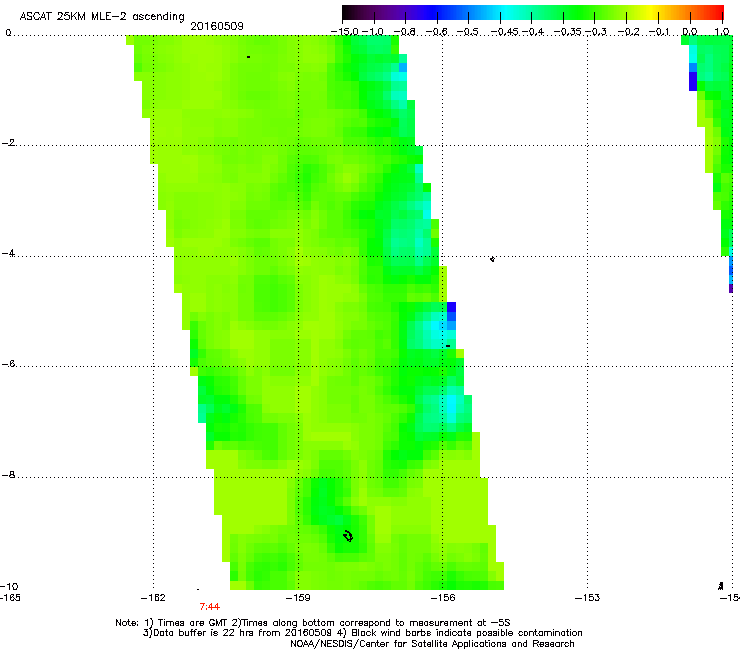The width and height of the screenshot is (740, 650).
Task: Click the colorbar label 1.0
Action: coord(722,32)
